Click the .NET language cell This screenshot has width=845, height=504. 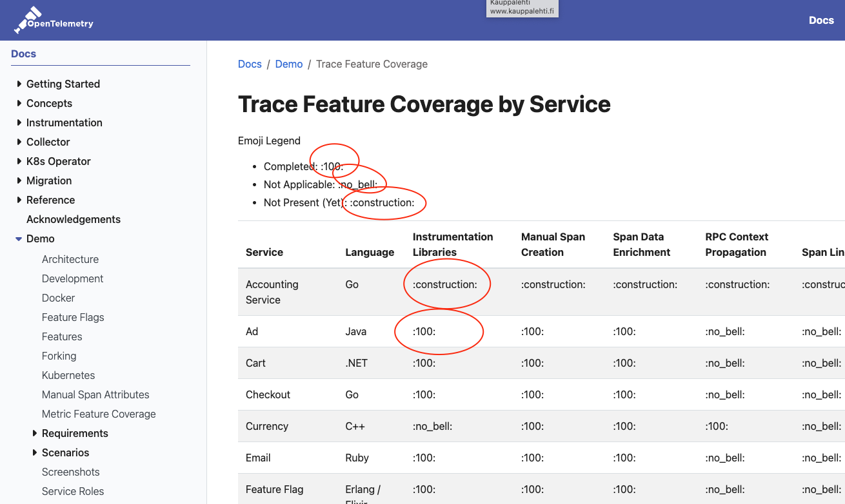[x=357, y=363]
